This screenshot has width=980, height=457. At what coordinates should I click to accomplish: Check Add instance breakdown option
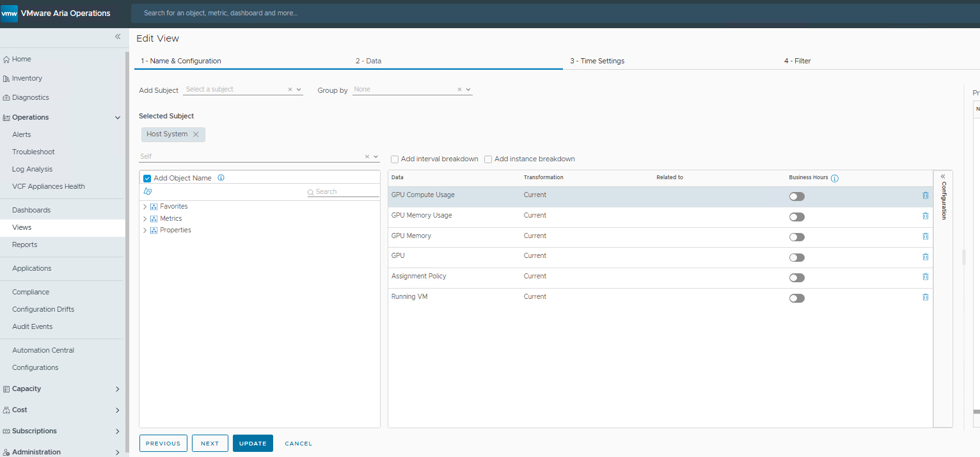click(x=488, y=159)
